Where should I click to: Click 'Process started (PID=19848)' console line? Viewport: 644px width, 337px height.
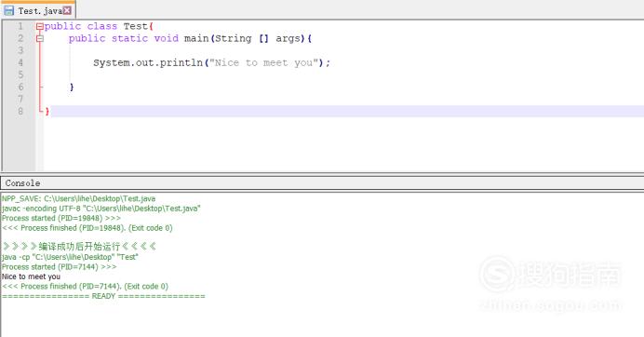point(61,218)
